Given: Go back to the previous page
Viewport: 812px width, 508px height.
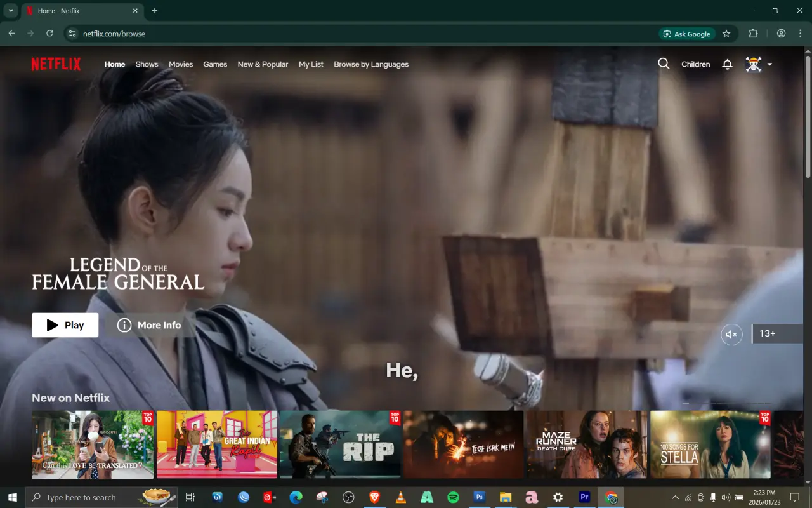Looking at the screenshot, I should (11, 34).
